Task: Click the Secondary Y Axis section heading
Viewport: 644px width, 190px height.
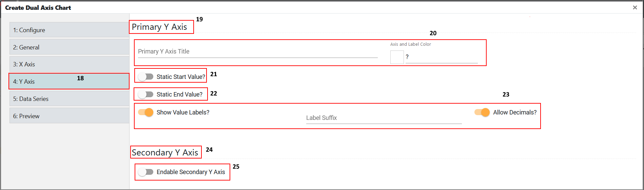Action: [x=165, y=153]
